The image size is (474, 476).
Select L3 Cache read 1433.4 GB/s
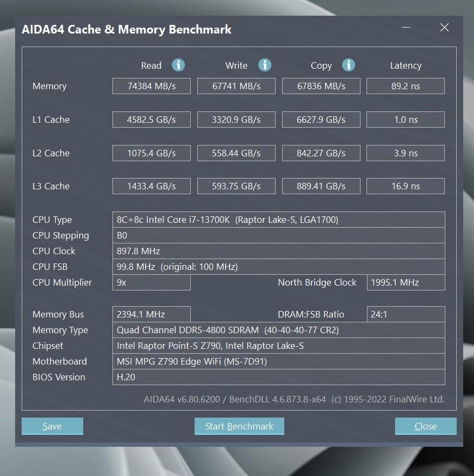[x=151, y=186]
